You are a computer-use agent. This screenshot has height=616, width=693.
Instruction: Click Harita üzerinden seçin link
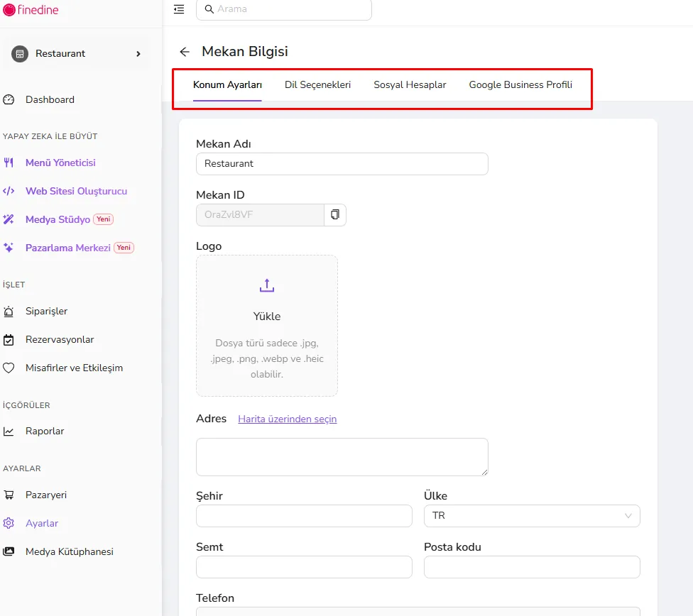pos(288,419)
